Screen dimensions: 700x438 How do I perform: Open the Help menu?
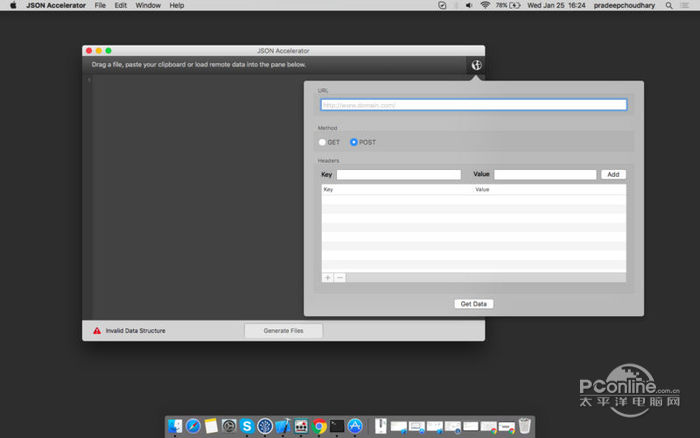coord(177,5)
